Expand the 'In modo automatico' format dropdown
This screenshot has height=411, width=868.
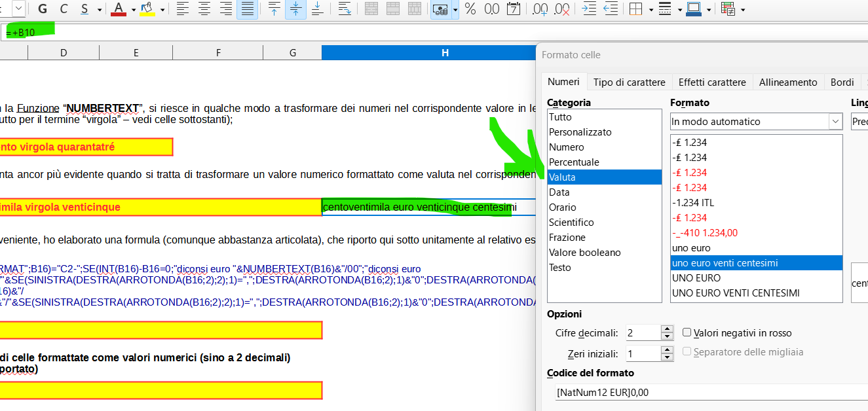835,122
